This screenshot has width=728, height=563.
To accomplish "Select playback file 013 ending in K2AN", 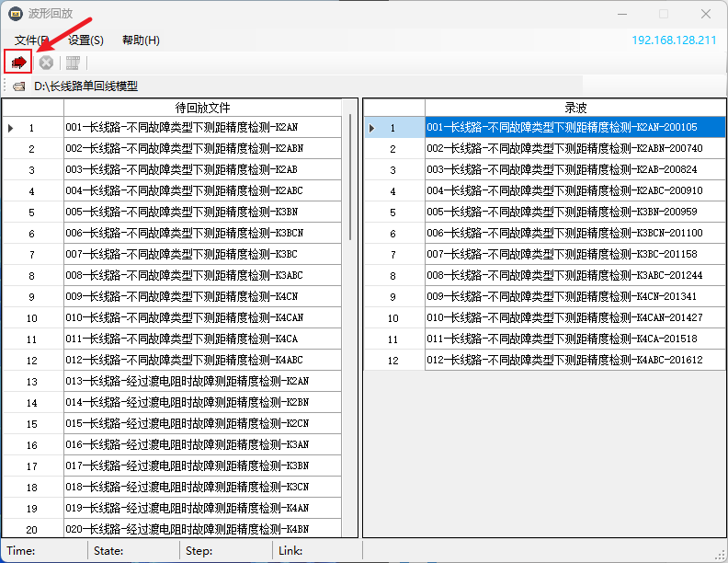I will point(187,381).
